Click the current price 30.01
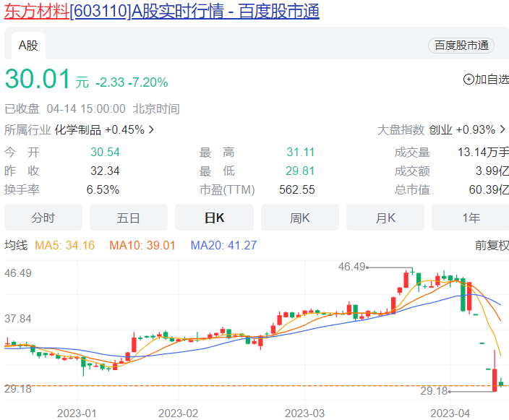This screenshot has height=420, width=509. click(x=38, y=79)
